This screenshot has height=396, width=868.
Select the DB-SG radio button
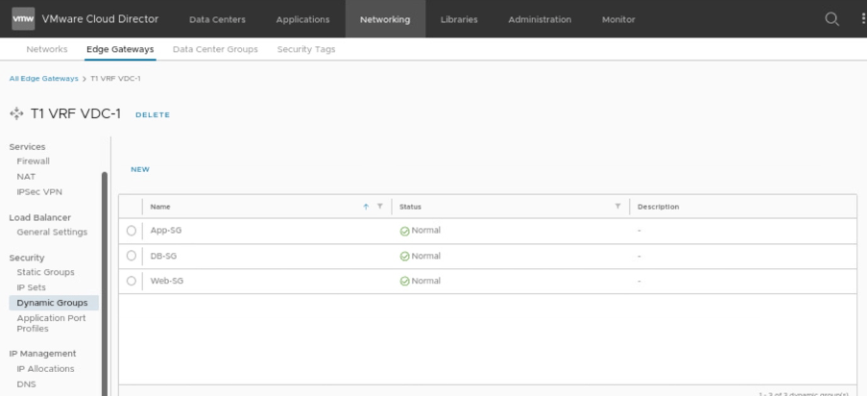[x=132, y=256]
